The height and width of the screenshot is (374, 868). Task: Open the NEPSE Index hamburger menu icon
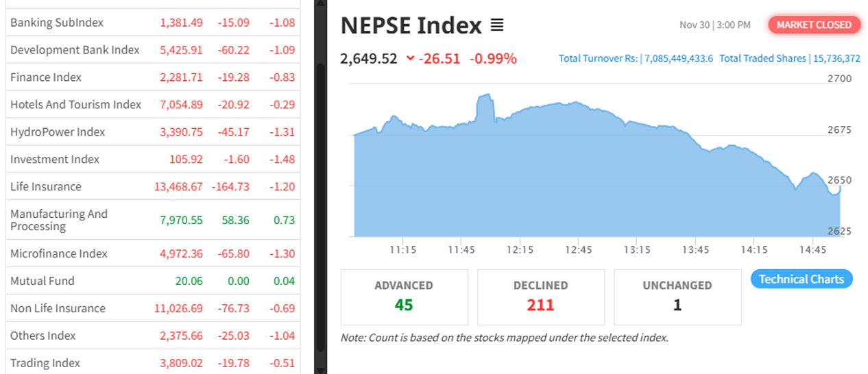[x=497, y=26]
